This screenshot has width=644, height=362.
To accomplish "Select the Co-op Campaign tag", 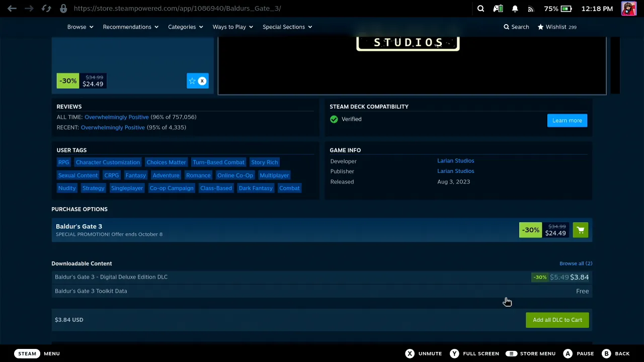I will [172, 188].
